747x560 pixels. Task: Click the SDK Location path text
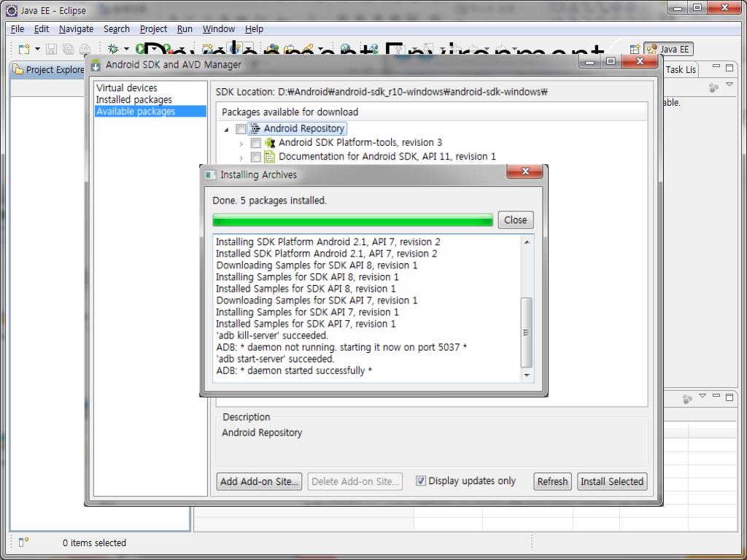tap(381, 92)
